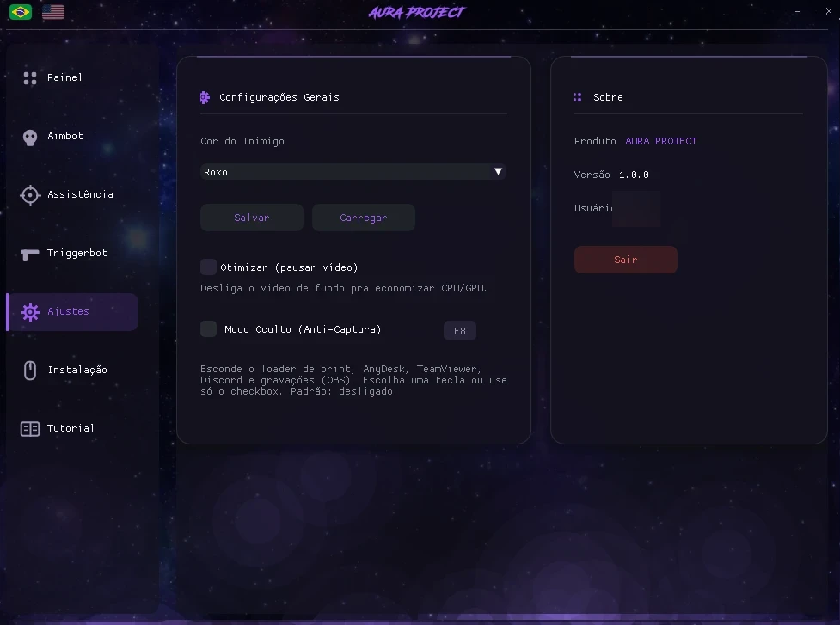Click the Painel grid icon in sidebar
The image size is (840, 625).
point(30,78)
